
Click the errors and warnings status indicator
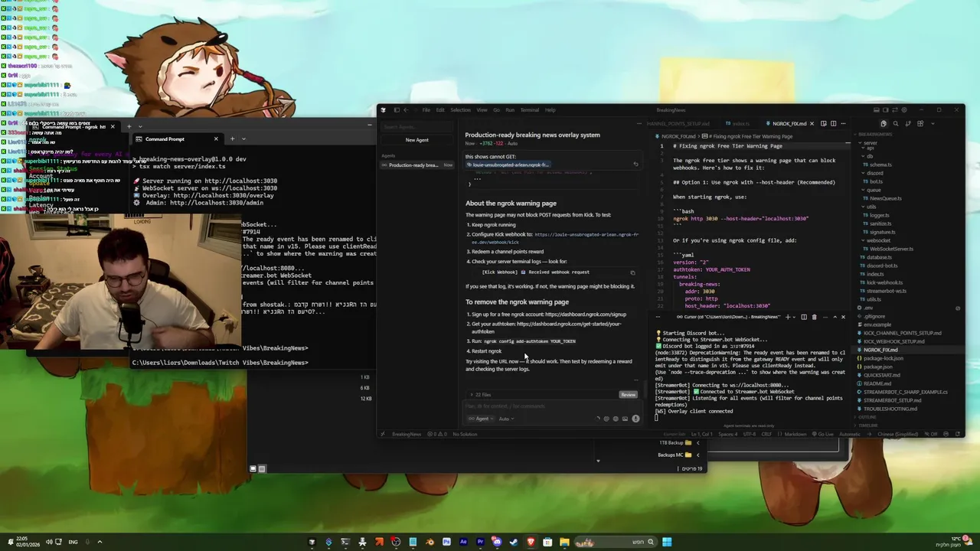(437, 434)
